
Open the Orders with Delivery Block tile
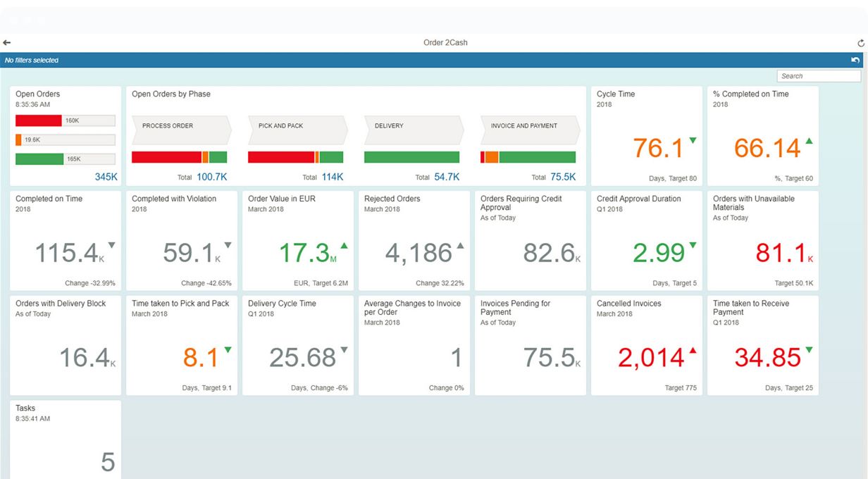point(66,345)
